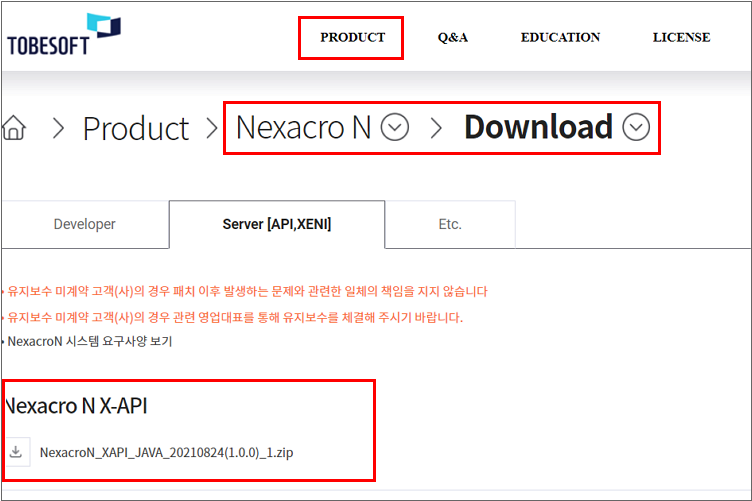Switch to the Developer tab

84,224
